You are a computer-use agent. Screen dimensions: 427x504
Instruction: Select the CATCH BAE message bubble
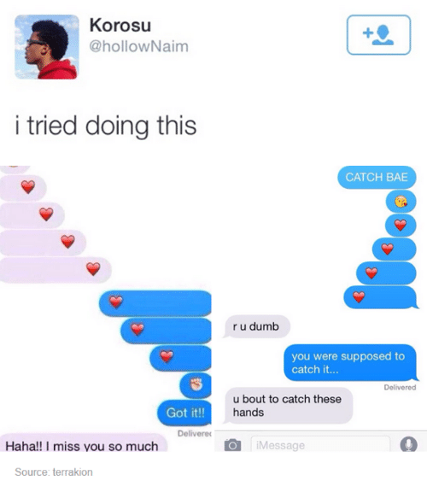(x=377, y=177)
